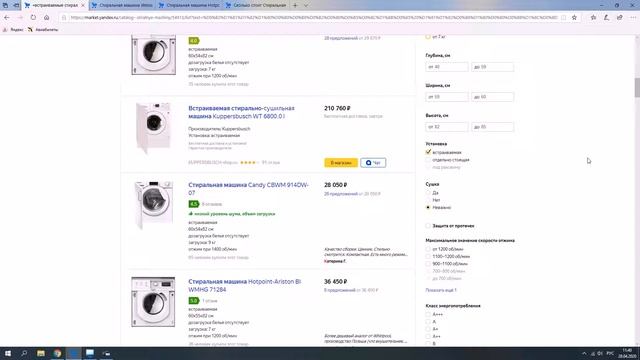The width and height of the screenshot is (640, 360).
Task: Open the Яндекс bookmark in favorites bar
Action: click(x=13, y=30)
